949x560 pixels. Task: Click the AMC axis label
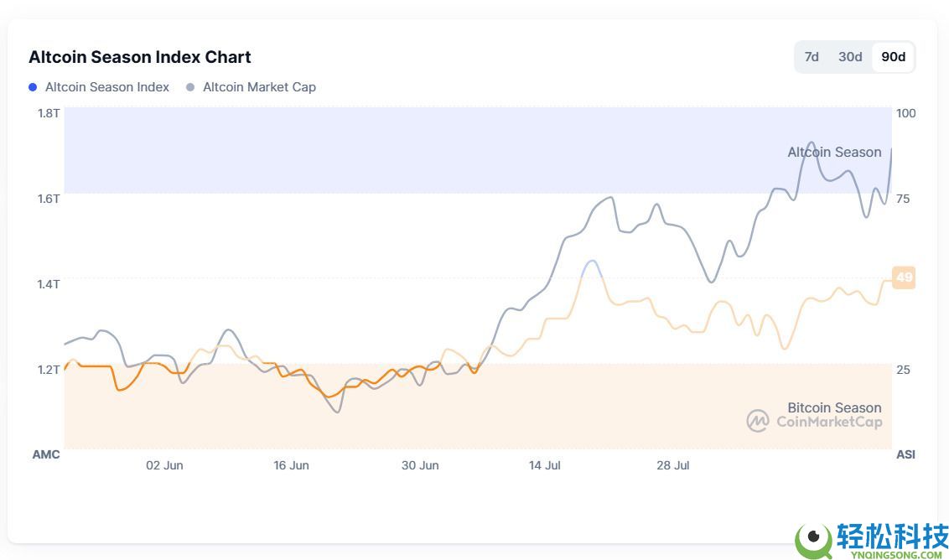point(46,454)
